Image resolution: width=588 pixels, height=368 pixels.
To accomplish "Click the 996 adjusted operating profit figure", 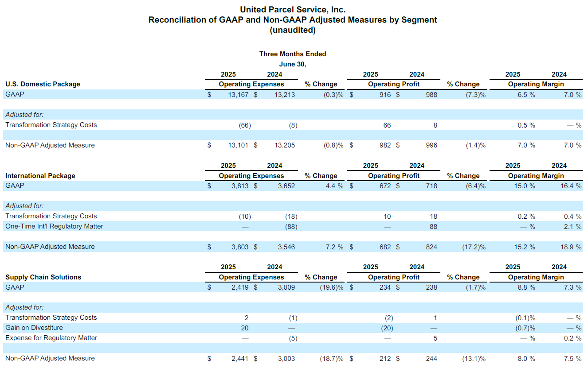I will (x=431, y=145).
